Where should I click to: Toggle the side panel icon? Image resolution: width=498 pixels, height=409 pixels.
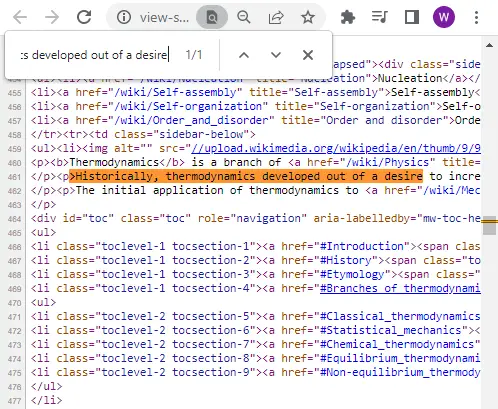tap(412, 17)
